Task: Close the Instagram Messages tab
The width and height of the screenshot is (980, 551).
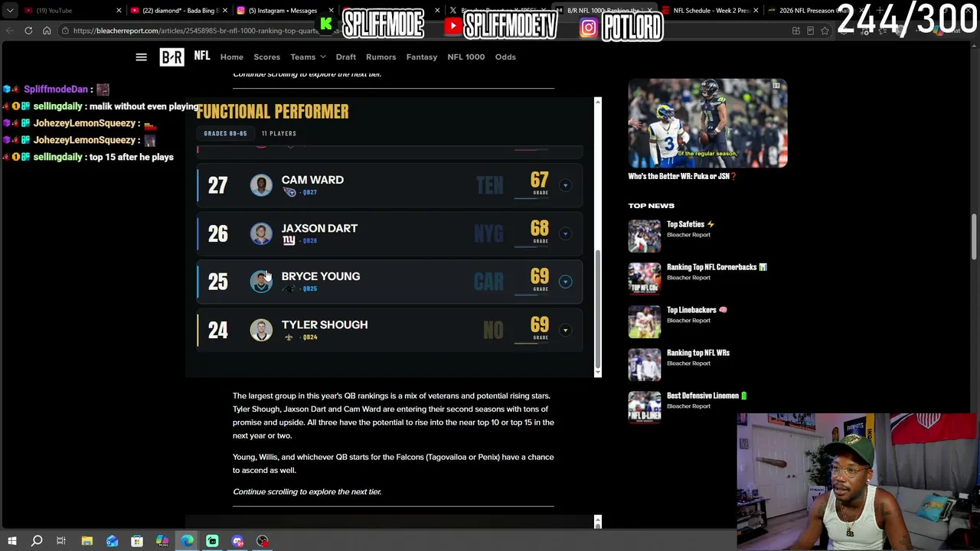Action: click(x=331, y=11)
